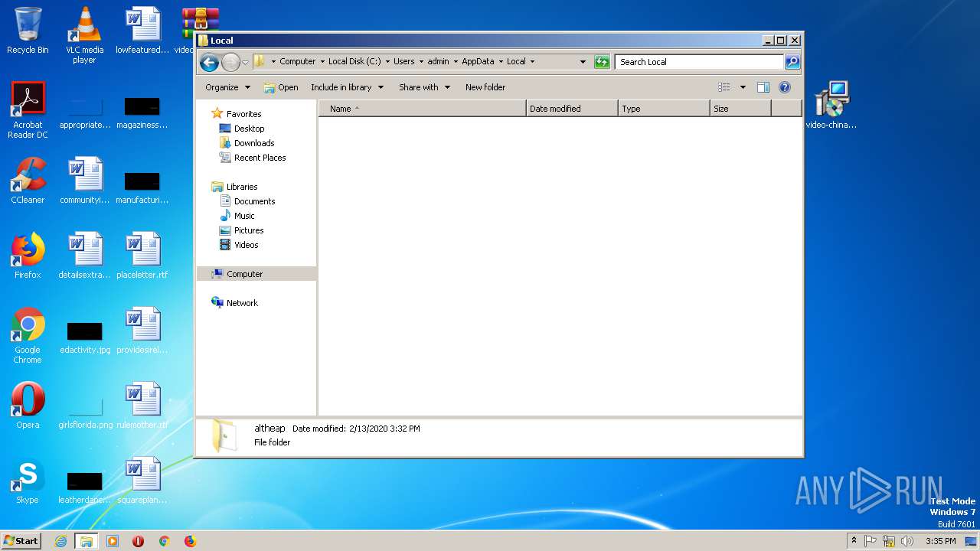Screen dimensions: 980x551
Task: Open Chrome from the taskbar
Action: tap(164, 541)
